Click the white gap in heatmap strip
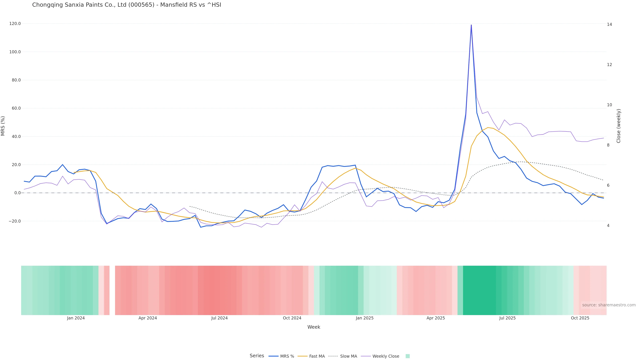Viewport: 644px width, 362px height. (112, 290)
